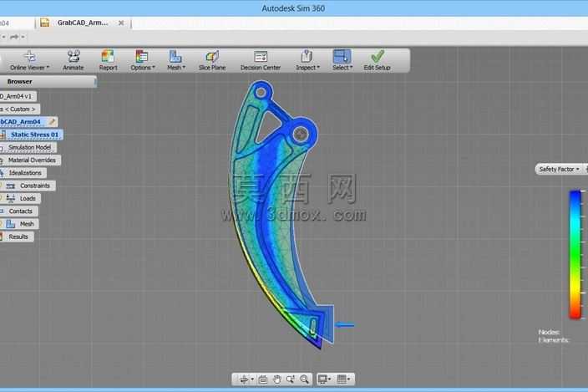Click the Select tool icon

[x=342, y=56]
